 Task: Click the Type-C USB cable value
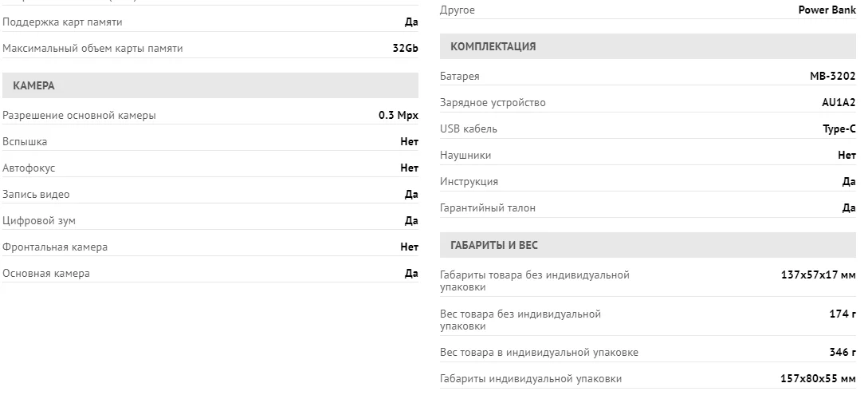tap(839, 129)
